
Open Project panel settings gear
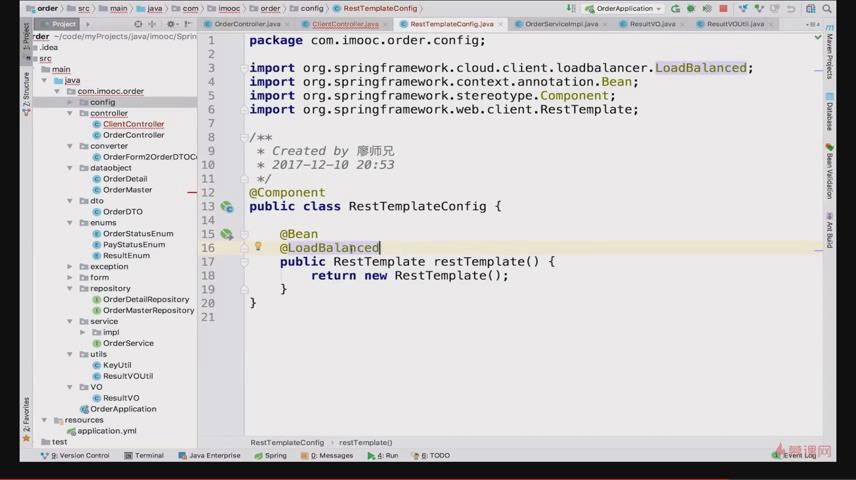171,24
